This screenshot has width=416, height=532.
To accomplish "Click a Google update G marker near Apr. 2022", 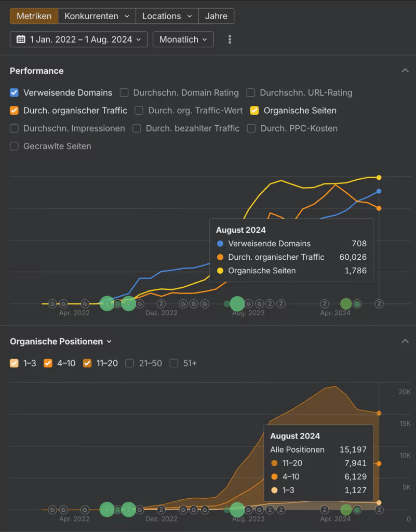I will point(52,303).
